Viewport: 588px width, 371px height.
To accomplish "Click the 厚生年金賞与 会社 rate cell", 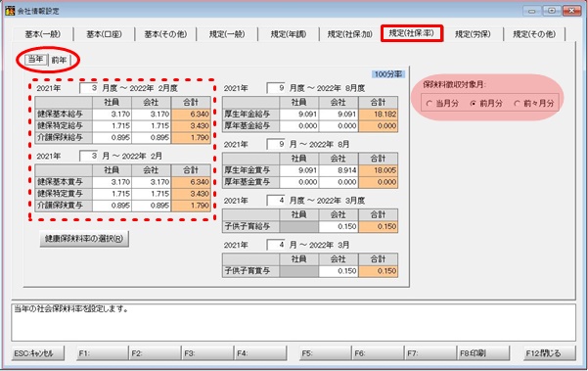I will tap(339, 170).
